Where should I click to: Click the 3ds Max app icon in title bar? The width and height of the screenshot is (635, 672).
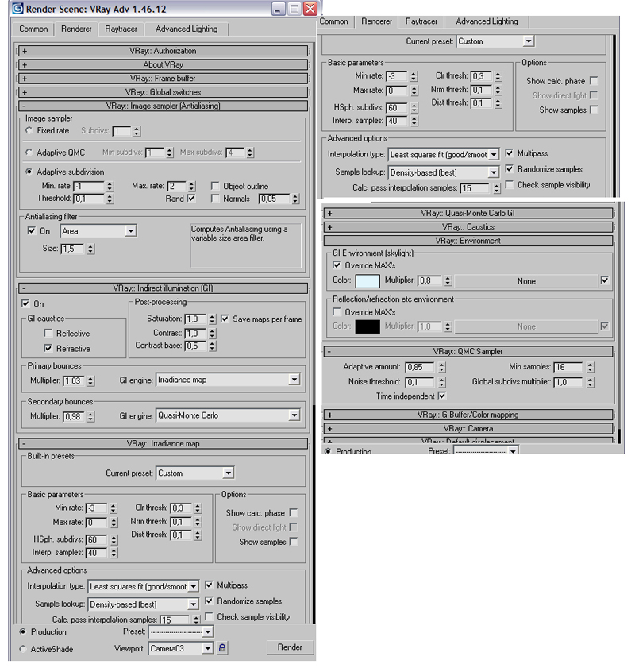[17, 9]
